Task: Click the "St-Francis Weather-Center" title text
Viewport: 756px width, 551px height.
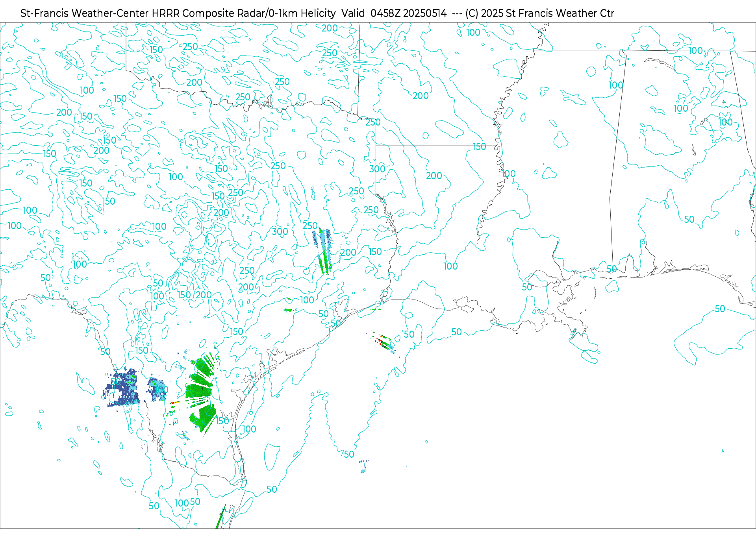Action: point(85,13)
